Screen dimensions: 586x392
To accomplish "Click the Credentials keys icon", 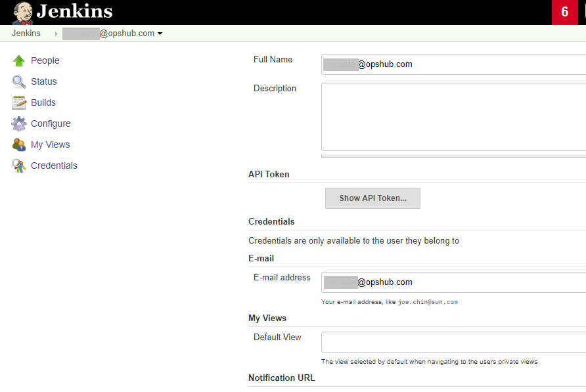I will 19,165.
